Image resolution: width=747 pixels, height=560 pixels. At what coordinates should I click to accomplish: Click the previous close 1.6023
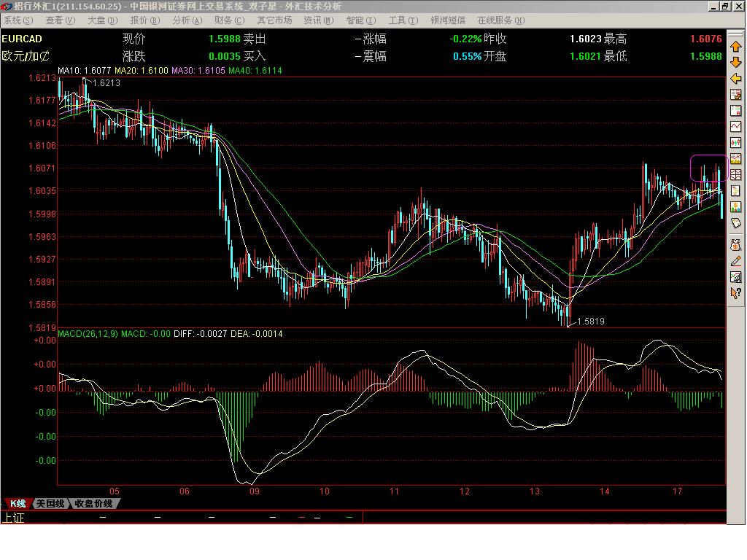click(586, 39)
